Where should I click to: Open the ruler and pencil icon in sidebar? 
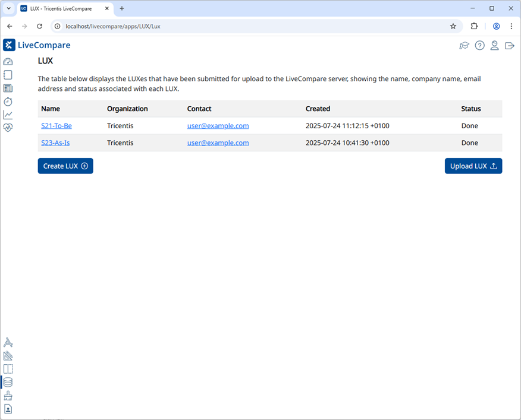coord(8,356)
